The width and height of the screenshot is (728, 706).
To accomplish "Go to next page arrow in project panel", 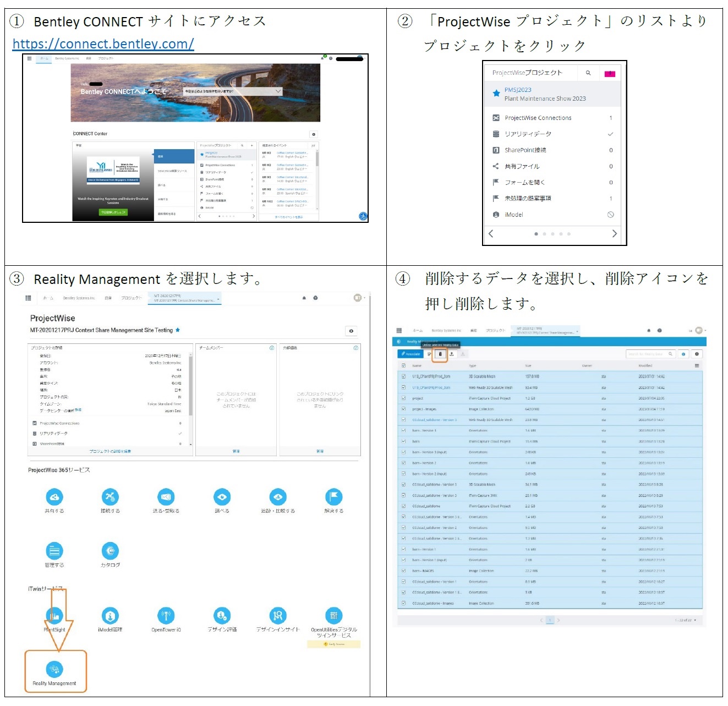I will coord(615,234).
